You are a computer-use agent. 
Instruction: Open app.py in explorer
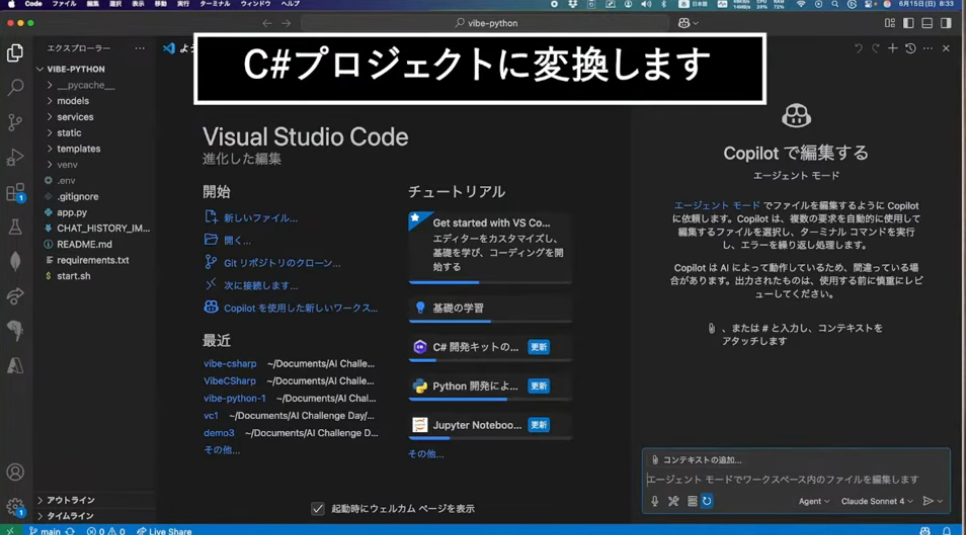(71, 212)
